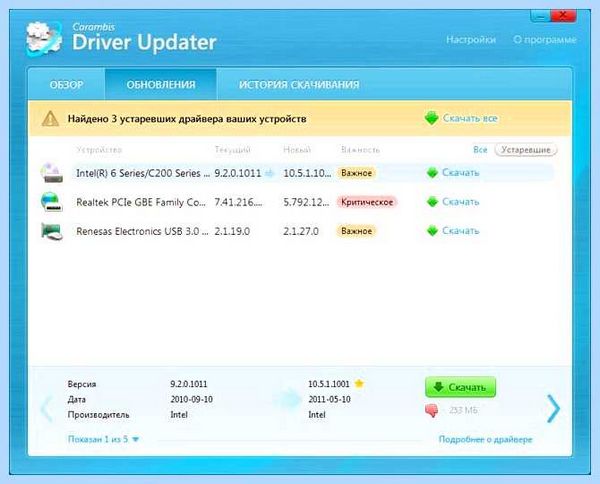Sort by the Устройство column header
Image resolution: width=600 pixels, height=484 pixels.
[x=99, y=150]
